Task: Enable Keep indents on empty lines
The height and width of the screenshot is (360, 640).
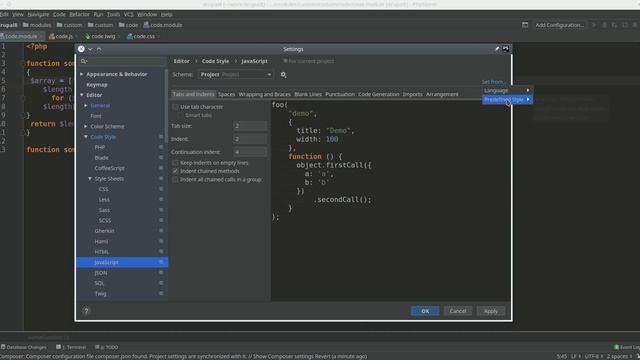Action: point(175,163)
